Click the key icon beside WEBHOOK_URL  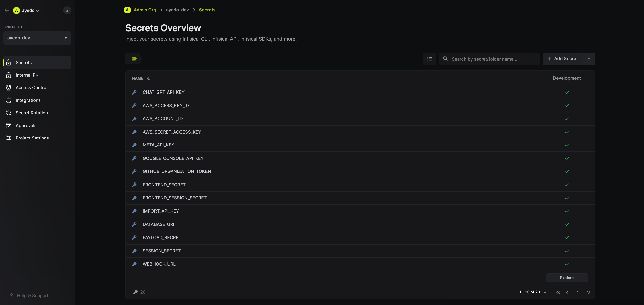[134, 264]
